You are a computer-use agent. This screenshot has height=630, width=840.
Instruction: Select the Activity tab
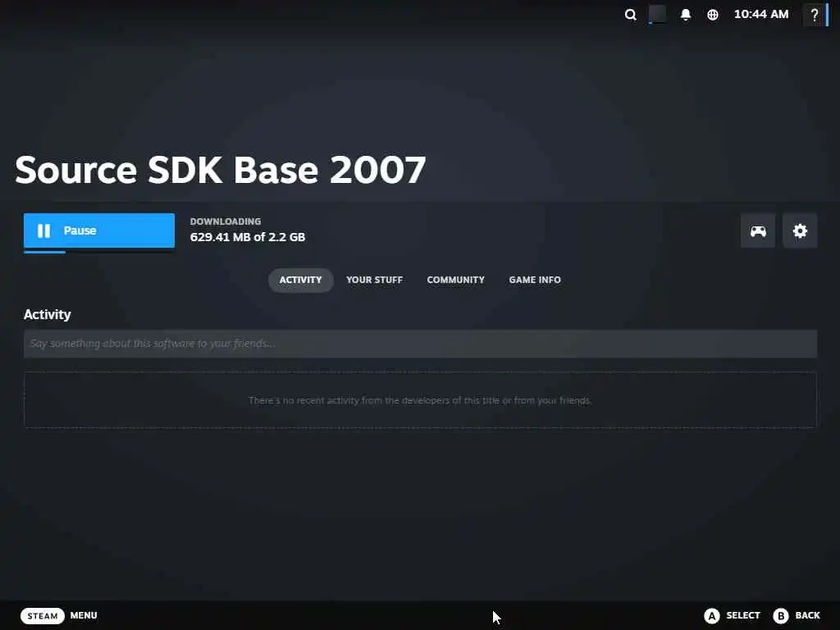click(300, 281)
